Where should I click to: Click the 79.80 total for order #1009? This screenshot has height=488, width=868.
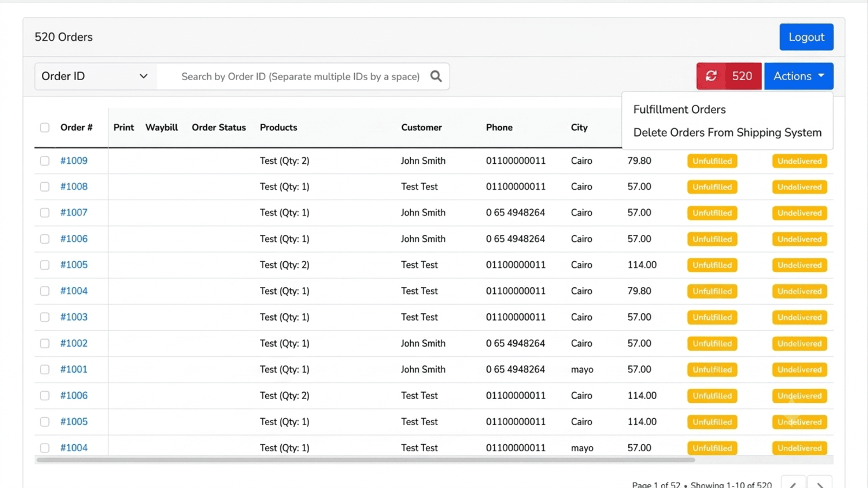[x=639, y=160]
